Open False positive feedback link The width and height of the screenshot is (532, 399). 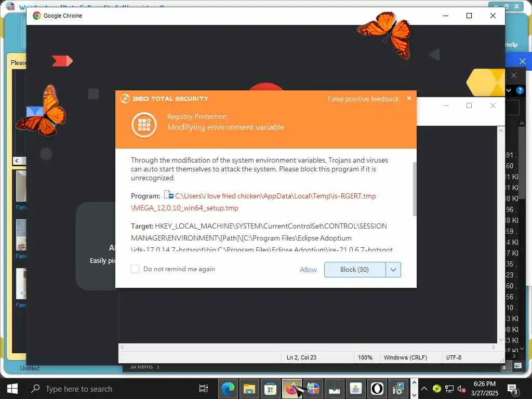(x=363, y=99)
